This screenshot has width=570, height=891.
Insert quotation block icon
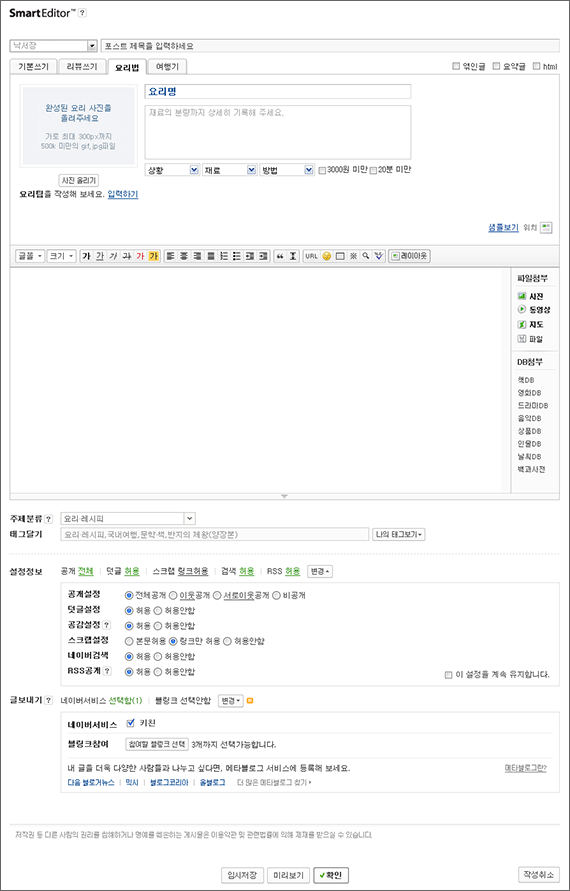coord(280,256)
